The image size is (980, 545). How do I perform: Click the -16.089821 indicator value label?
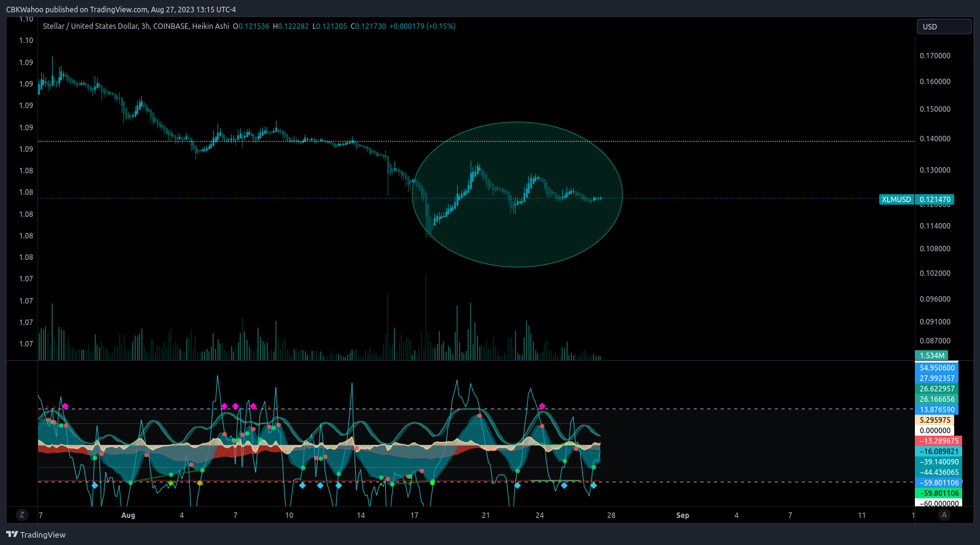(939, 452)
